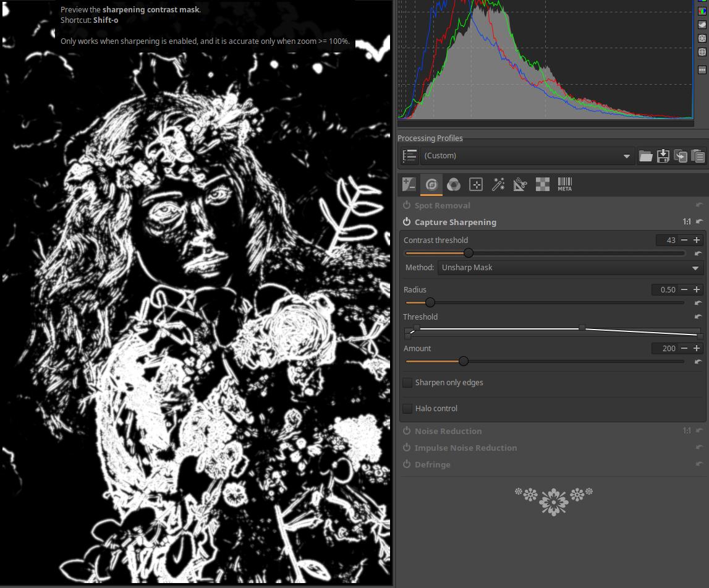Click the Amount slider handle
Screen dimensions: 709x588
coord(463,361)
